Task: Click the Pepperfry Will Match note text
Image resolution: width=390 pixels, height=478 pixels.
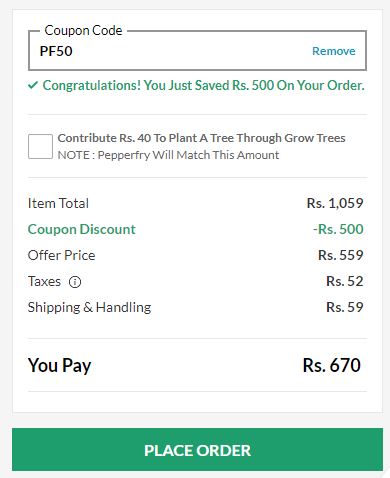Action: (168, 155)
